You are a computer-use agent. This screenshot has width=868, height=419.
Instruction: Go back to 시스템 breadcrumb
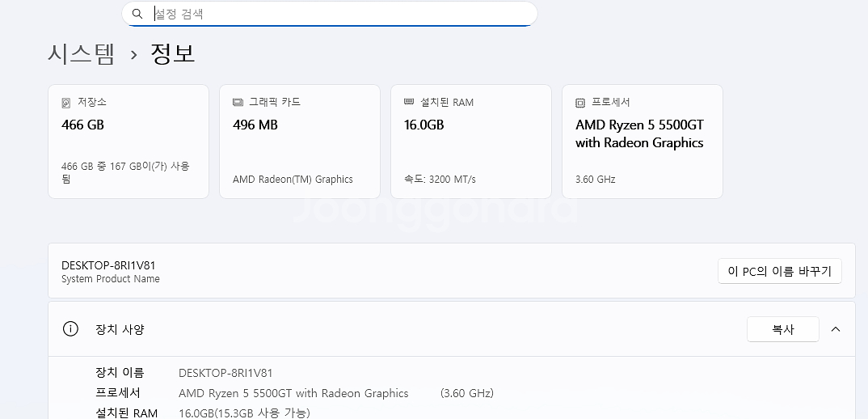click(x=82, y=53)
